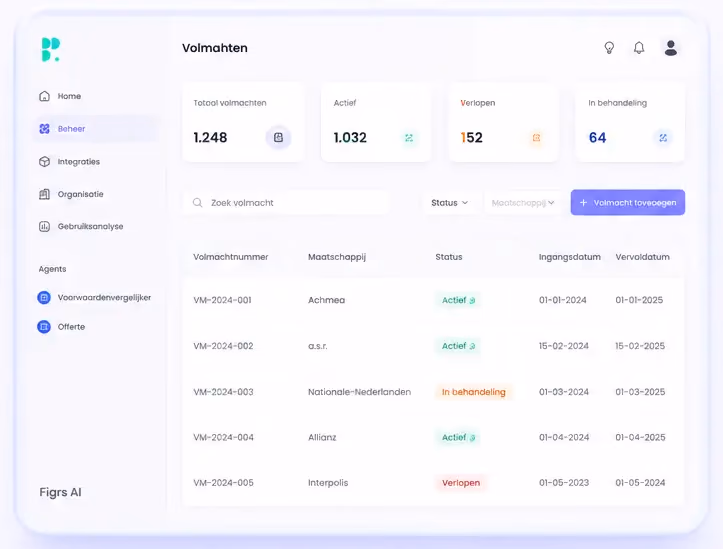723x549 pixels.
Task: Open the Voorwaardenvergelijker agent
Action: click(95, 297)
